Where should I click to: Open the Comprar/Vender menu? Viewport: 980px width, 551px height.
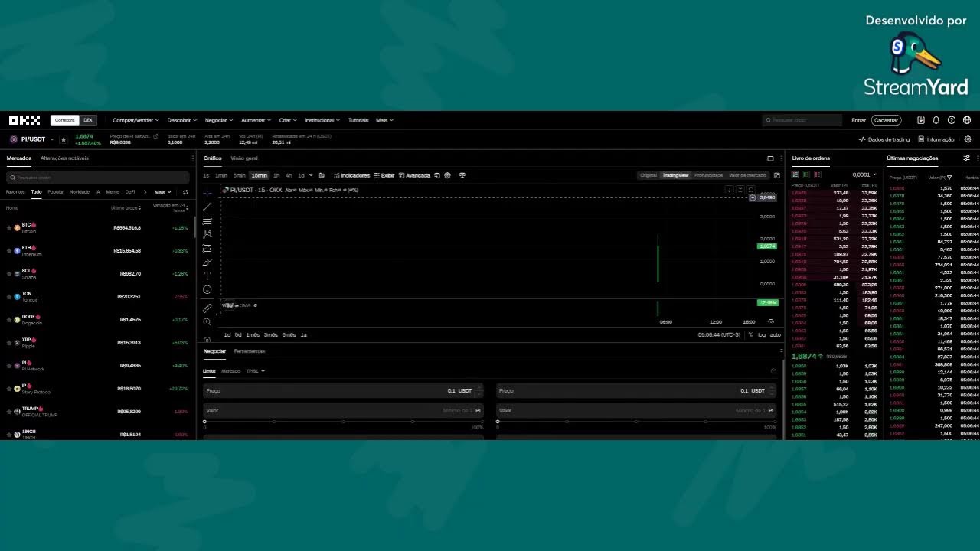(x=136, y=120)
